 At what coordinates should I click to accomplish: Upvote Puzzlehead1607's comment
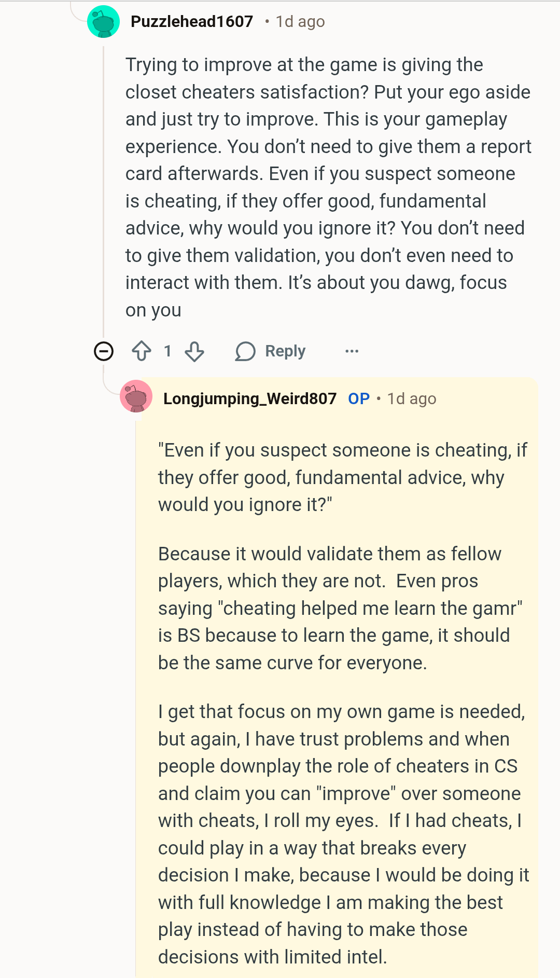pyautogui.click(x=141, y=351)
